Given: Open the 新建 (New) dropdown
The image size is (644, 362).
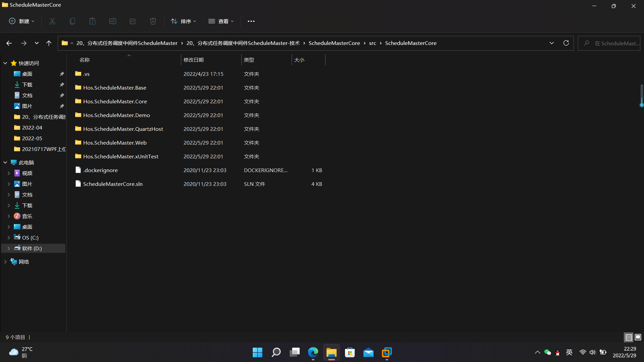Looking at the screenshot, I should pos(22,21).
